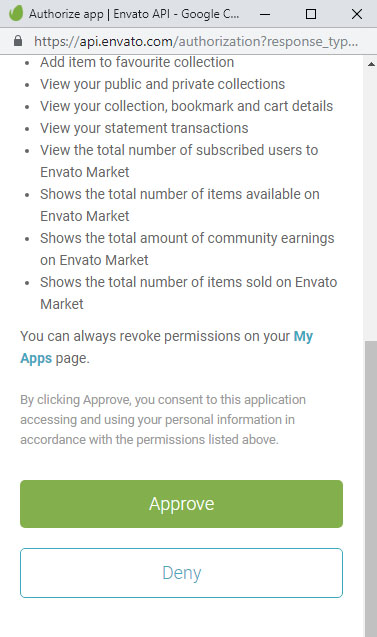Approve the app authorization
Viewport: 377px width, 637px height.
pyautogui.click(x=181, y=504)
